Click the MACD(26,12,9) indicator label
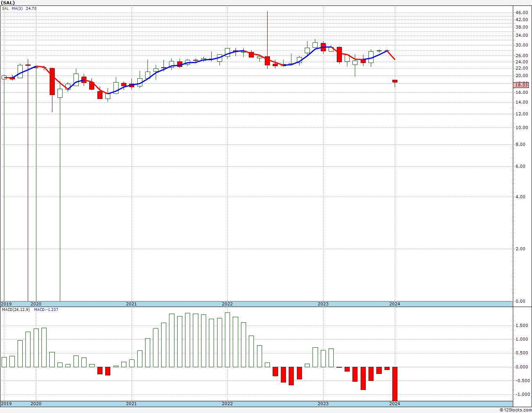This screenshot has width=532, height=413. (x=17, y=310)
